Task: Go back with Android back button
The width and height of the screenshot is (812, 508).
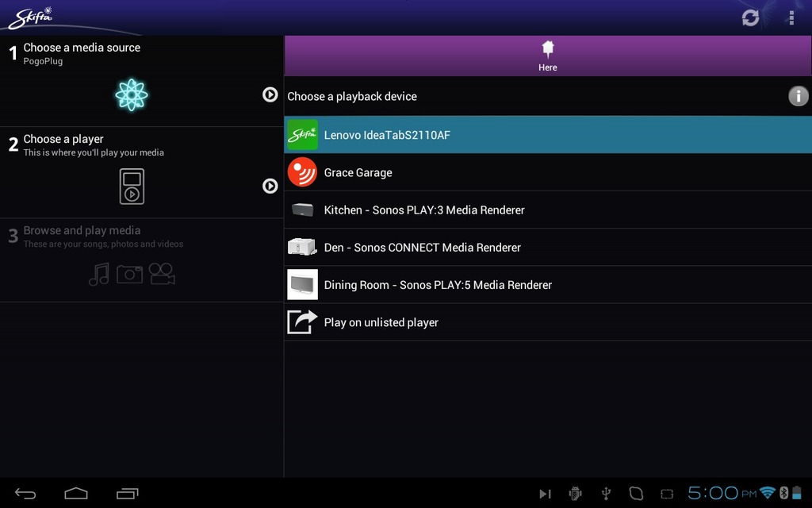Action: [25, 494]
